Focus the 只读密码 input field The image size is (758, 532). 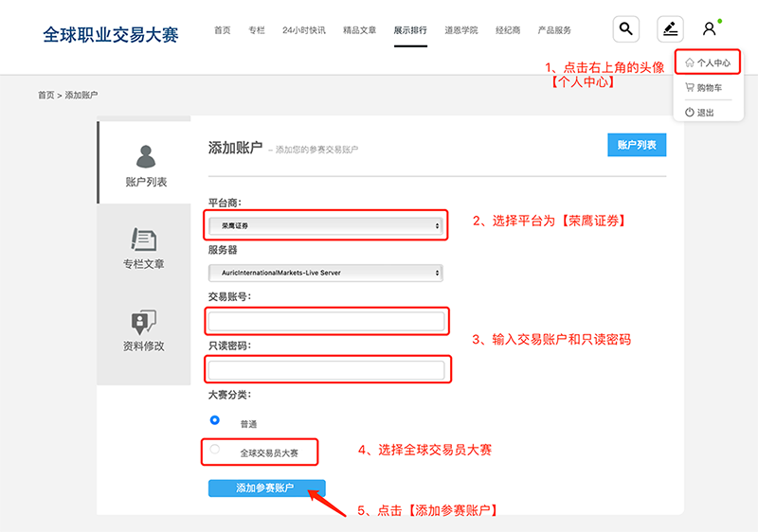tap(326, 369)
